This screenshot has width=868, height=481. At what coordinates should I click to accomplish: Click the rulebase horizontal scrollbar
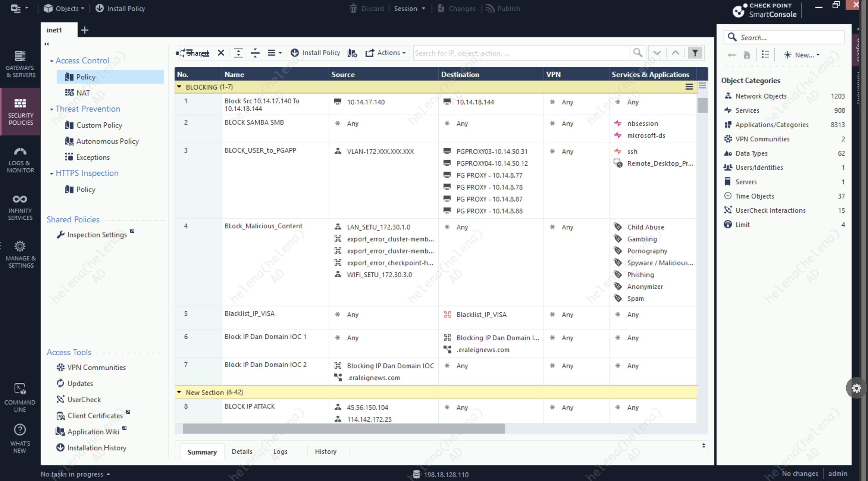pos(344,429)
